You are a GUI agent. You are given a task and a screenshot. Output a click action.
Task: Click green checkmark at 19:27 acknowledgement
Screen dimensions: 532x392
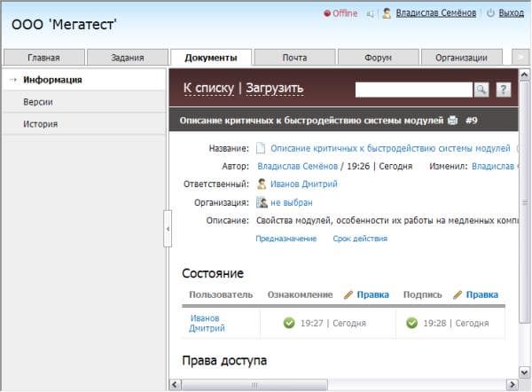(289, 323)
